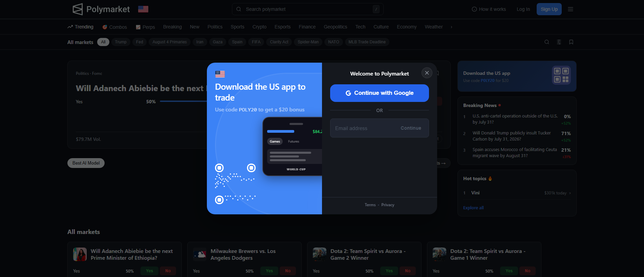Open the Perps tab
Screen dimensions: 644x277
point(145,27)
